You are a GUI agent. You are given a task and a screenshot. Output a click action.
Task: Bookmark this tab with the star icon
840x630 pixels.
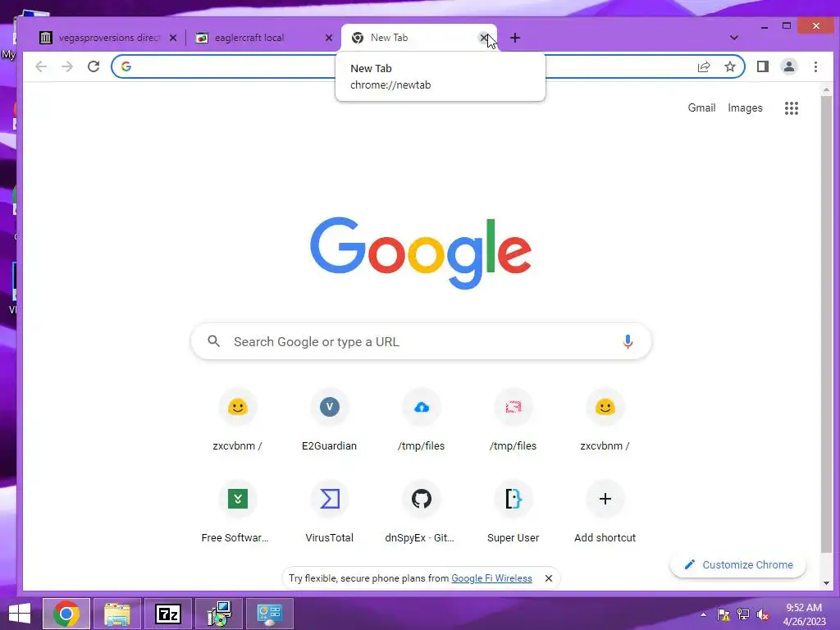[x=729, y=66]
